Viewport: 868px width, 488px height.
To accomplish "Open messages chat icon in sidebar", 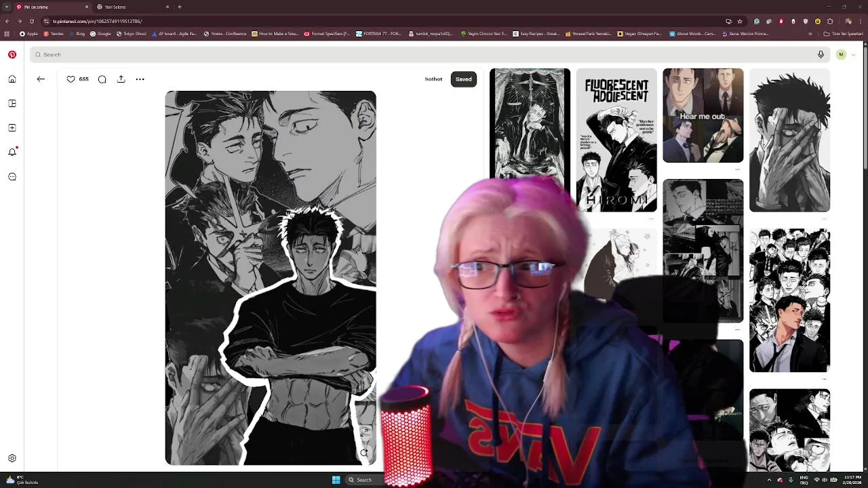I will point(12,177).
